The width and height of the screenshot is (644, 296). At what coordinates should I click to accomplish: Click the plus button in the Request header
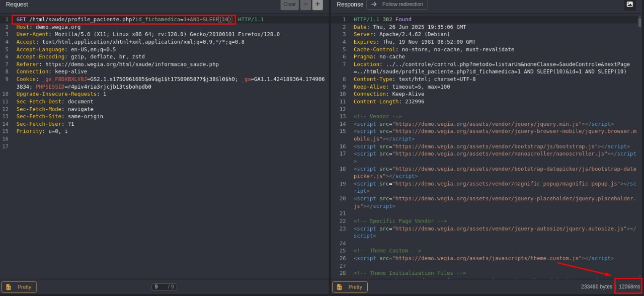point(317,4)
